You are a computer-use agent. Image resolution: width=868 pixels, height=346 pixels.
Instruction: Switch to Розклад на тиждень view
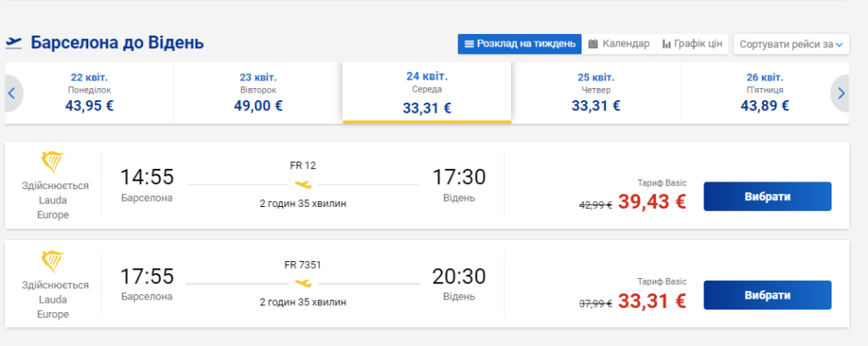coord(520,44)
